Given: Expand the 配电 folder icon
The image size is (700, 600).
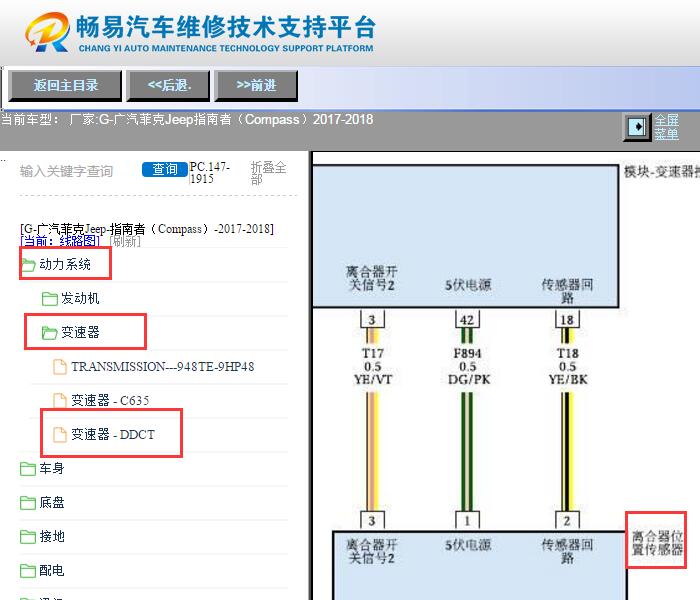Looking at the screenshot, I should pyautogui.click(x=28, y=571).
